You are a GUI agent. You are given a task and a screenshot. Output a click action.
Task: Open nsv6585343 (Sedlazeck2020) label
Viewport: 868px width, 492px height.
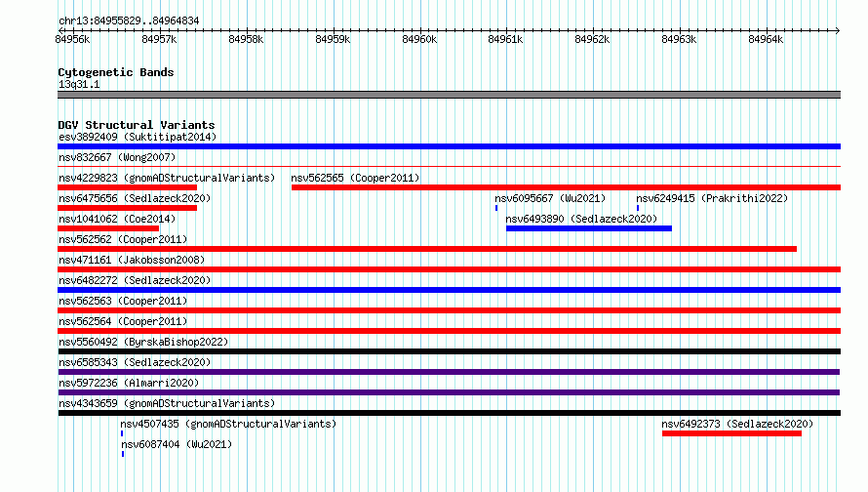(x=135, y=362)
